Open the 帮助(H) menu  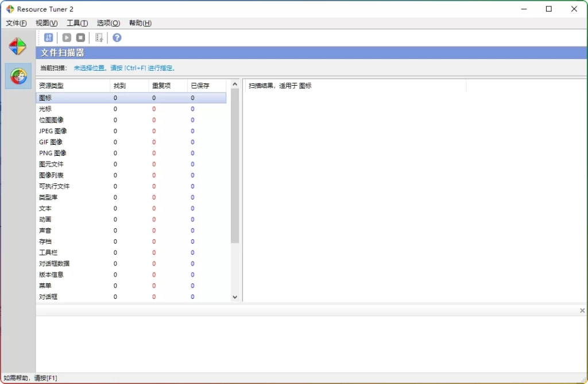point(139,23)
